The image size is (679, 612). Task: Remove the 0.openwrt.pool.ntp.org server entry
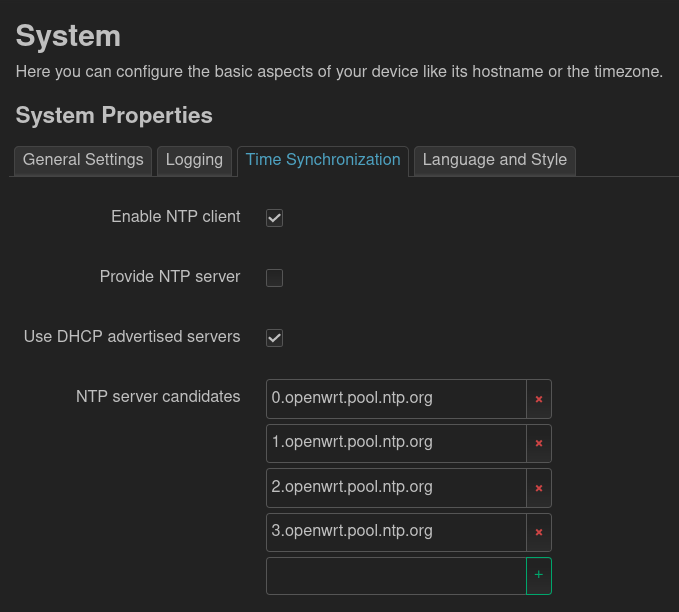point(539,399)
